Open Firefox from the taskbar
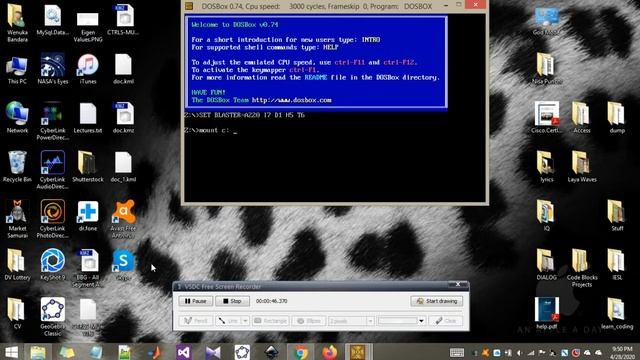This screenshot has height=360, width=640. pos(330,352)
